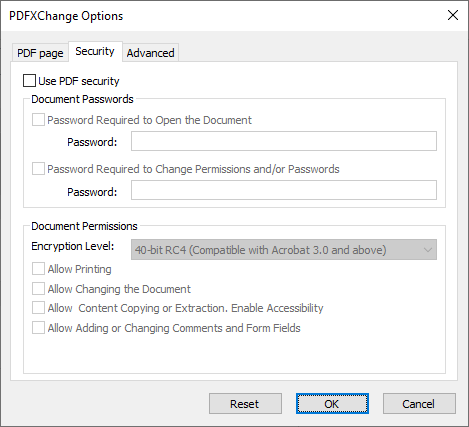Close the PDFXChange Options dialog
The height and width of the screenshot is (427, 469).
453,15
